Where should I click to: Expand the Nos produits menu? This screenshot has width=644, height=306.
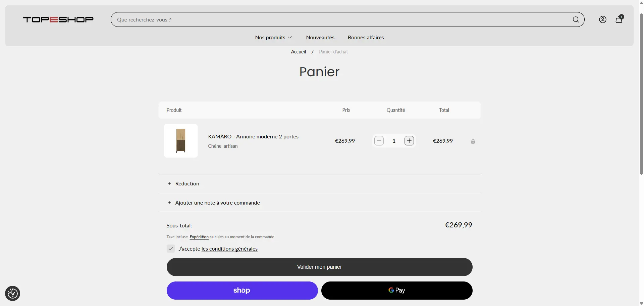[x=273, y=38]
